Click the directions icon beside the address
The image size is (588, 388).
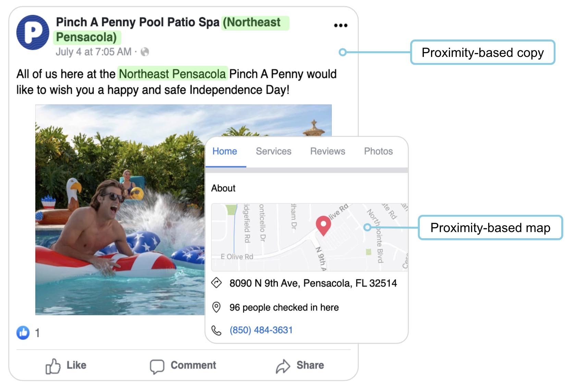pyautogui.click(x=217, y=283)
